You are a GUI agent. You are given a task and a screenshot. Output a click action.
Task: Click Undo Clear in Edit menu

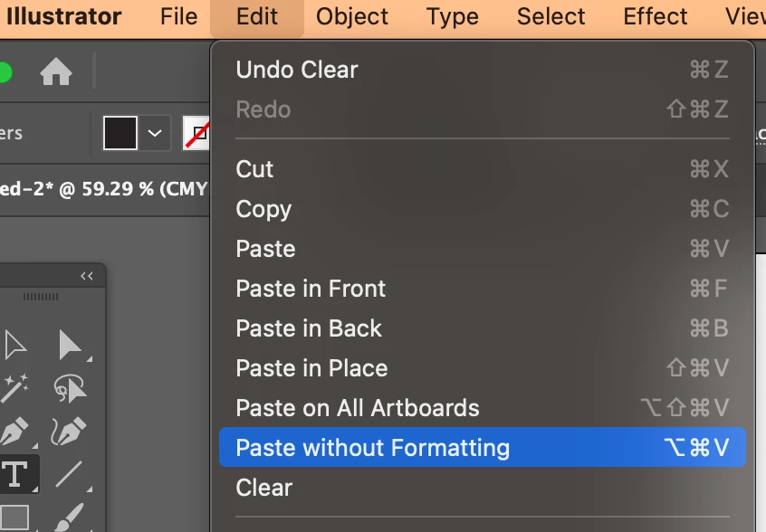click(296, 70)
